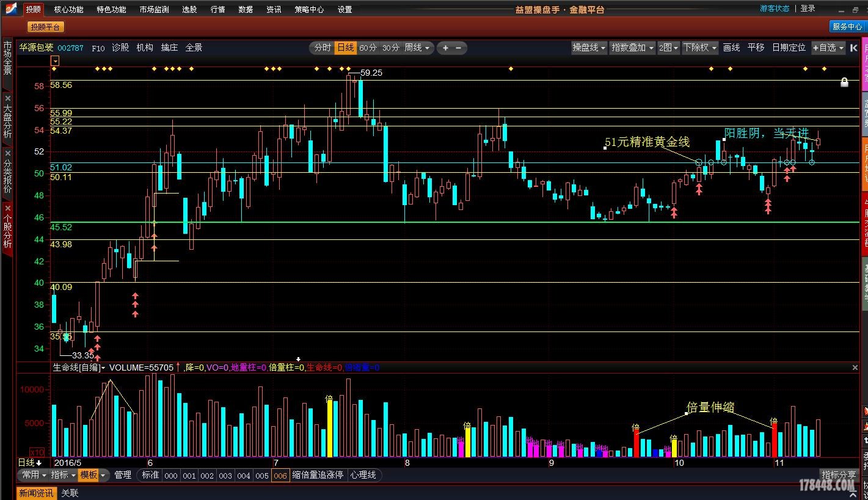
Task: Switch chart to 日线 period
Action: pyautogui.click(x=345, y=48)
